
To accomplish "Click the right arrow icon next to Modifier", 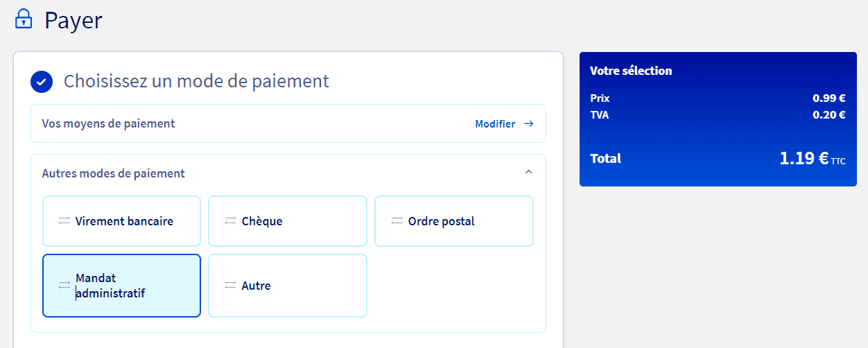I will (x=528, y=124).
